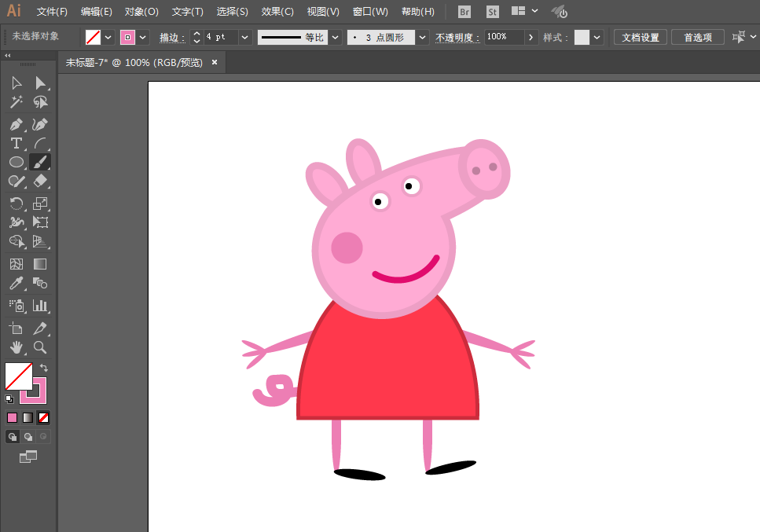Select the Hand tool

pyautogui.click(x=17, y=347)
